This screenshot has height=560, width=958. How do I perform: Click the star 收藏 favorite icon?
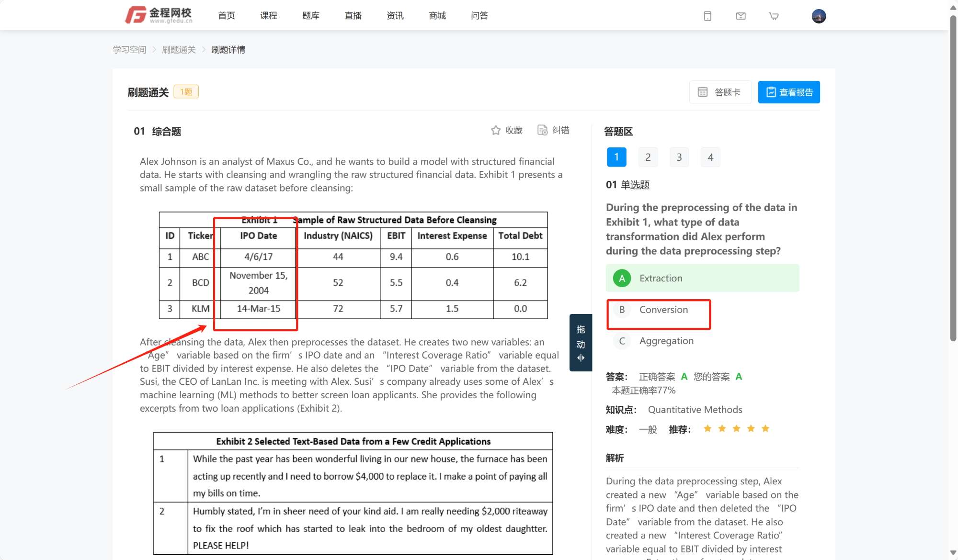point(496,130)
